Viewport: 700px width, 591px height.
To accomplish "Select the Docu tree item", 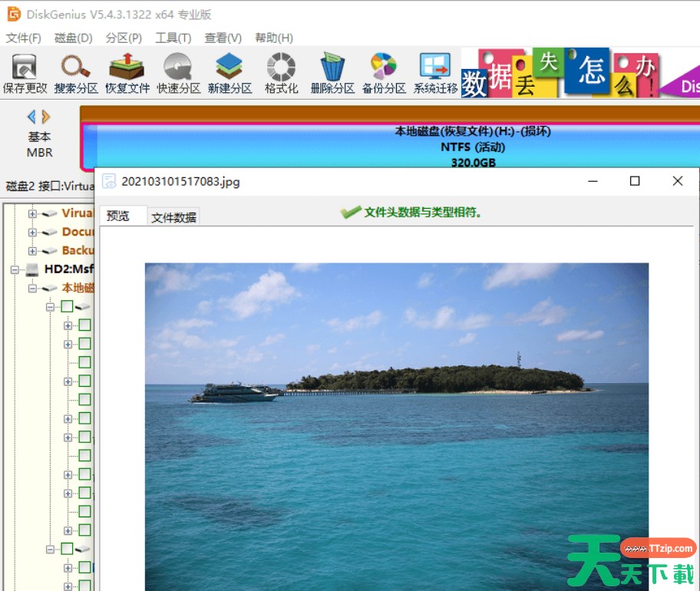I will coord(78,232).
